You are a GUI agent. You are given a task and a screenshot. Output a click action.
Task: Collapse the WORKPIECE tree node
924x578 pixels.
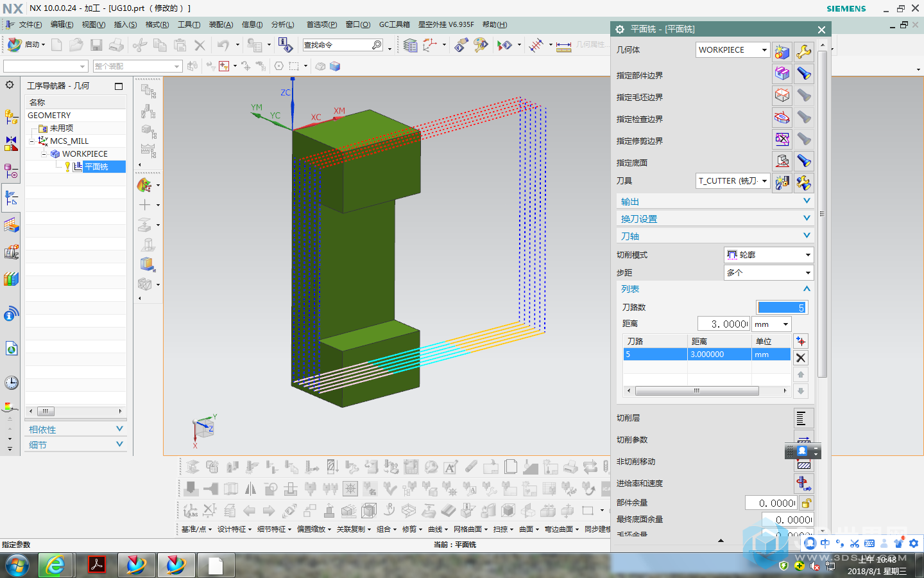tap(44, 154)
